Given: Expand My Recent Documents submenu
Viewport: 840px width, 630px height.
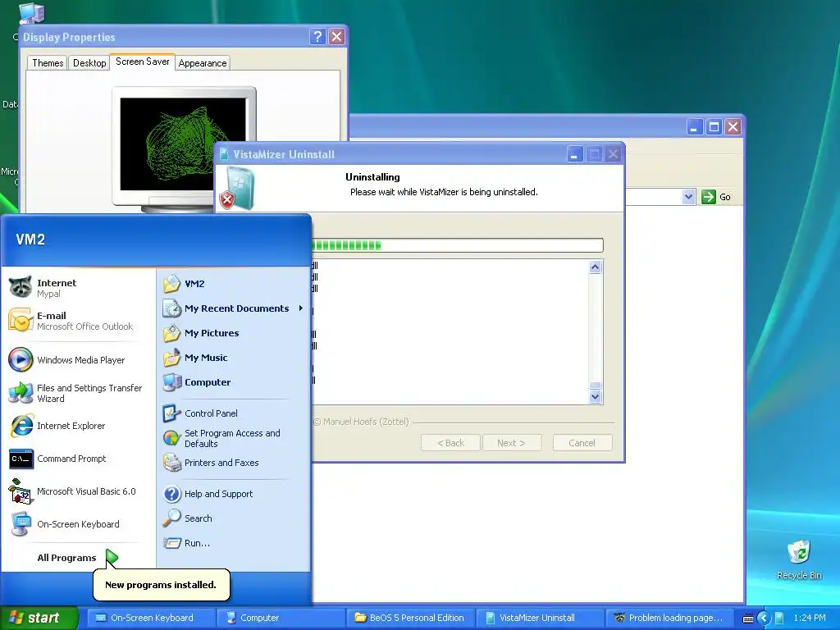Looking at the screenshot, I should (x=301, y=308).
